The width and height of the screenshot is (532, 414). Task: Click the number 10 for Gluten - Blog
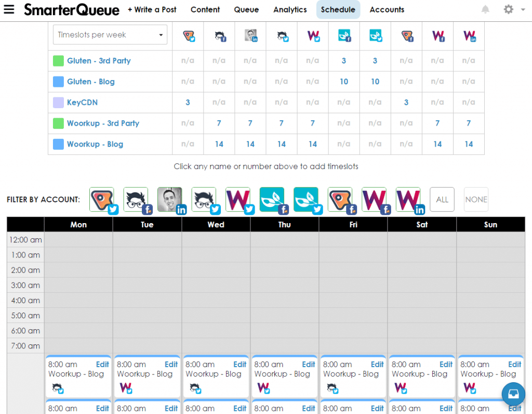[x=344, y=82]
